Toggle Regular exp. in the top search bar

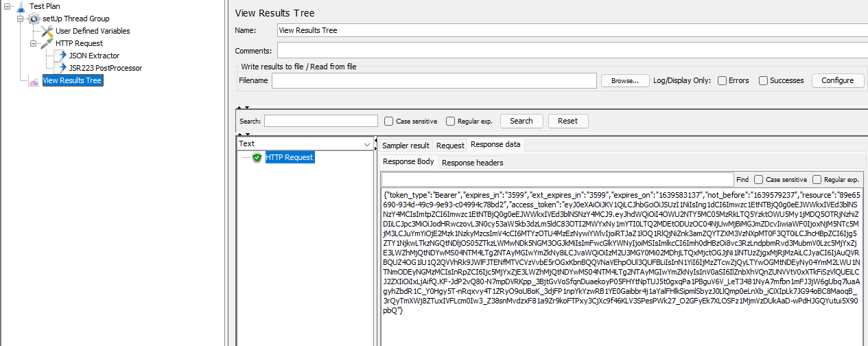pyautogui.click(x=450, y=121)
